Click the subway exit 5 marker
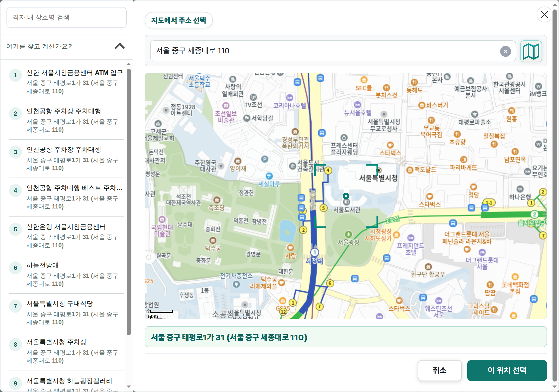The width and height of the screenshot is (559, 392). click(x=323, y=208)
